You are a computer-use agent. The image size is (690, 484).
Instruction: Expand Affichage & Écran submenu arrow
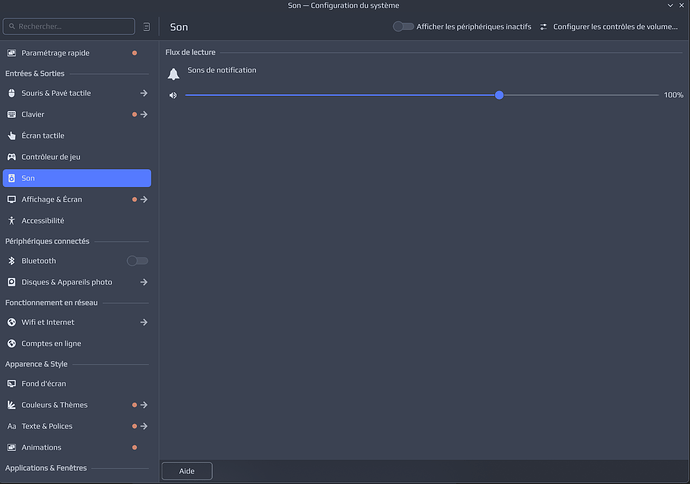144,199
